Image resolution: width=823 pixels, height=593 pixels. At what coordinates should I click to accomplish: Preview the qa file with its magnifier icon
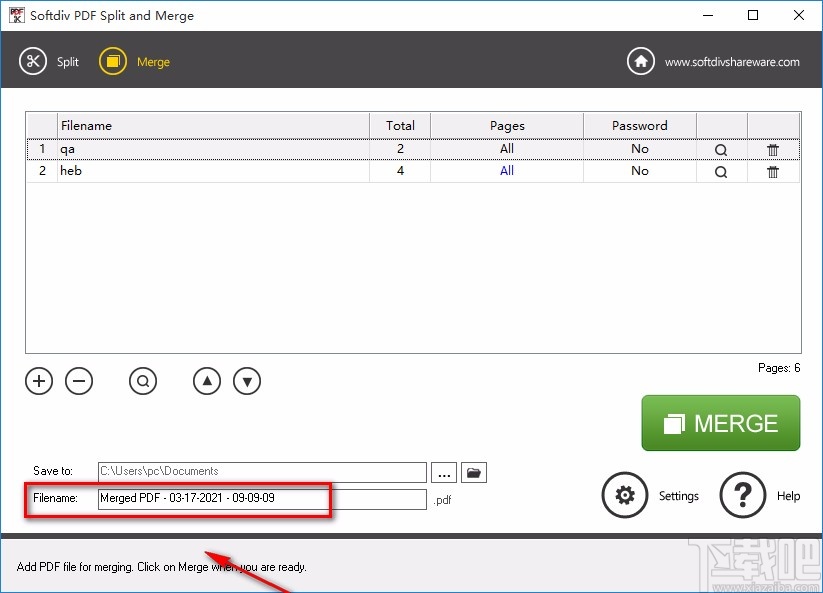pos(721,150)
